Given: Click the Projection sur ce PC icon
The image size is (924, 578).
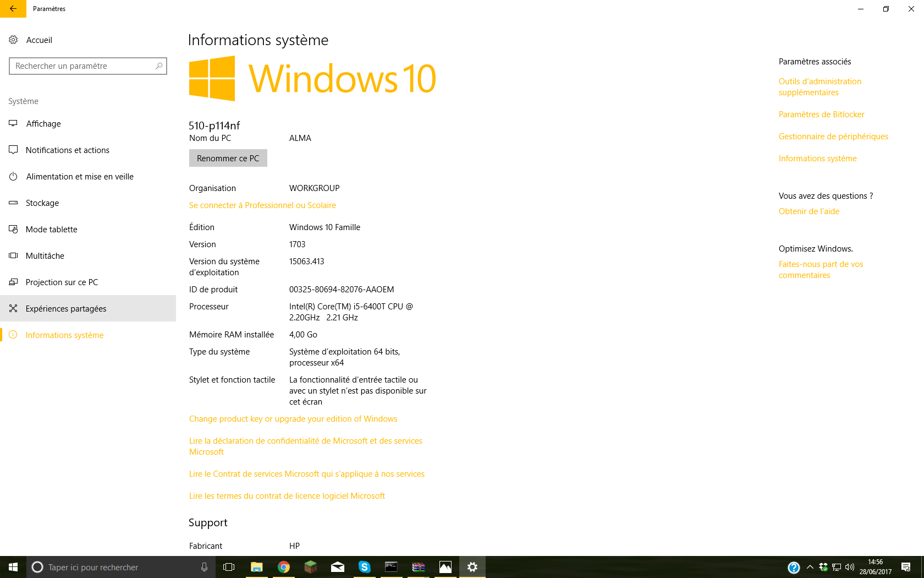Looking at the screenshot, I should [x=13, y=282].
